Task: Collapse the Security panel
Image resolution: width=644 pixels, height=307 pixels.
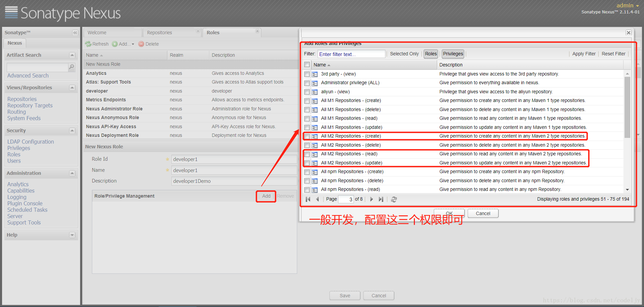Action: pyautogui.click(x=72, y=131)
